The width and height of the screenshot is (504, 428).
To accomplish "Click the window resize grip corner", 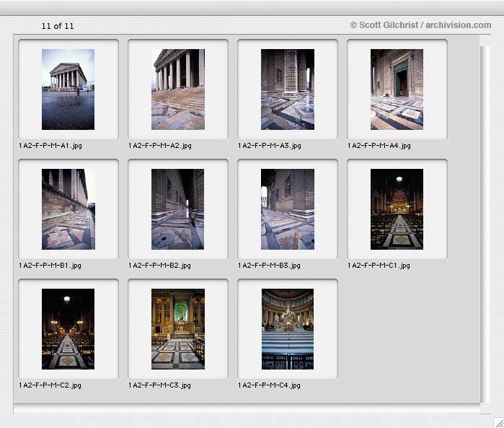I will click(498, 422).
